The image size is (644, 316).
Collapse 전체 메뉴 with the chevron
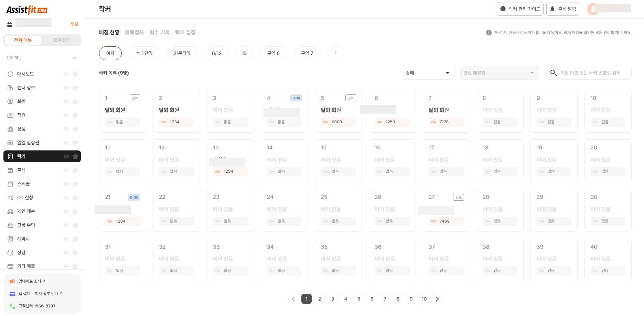75,58
